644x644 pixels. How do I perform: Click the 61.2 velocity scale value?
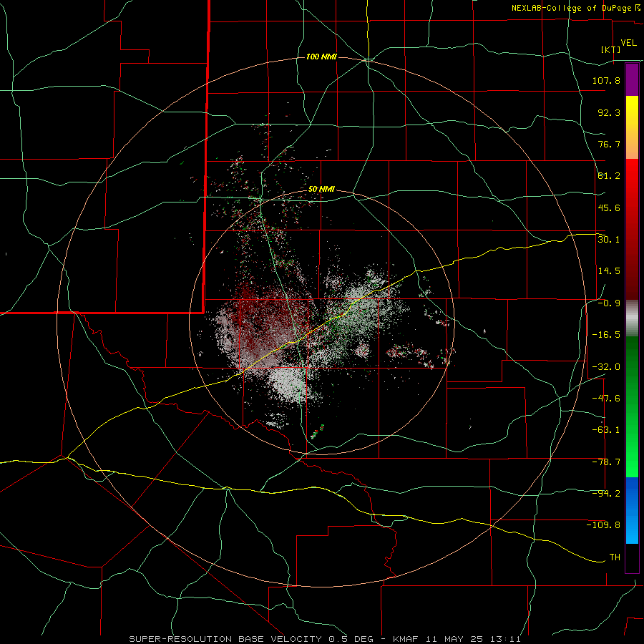click(609, 176)
